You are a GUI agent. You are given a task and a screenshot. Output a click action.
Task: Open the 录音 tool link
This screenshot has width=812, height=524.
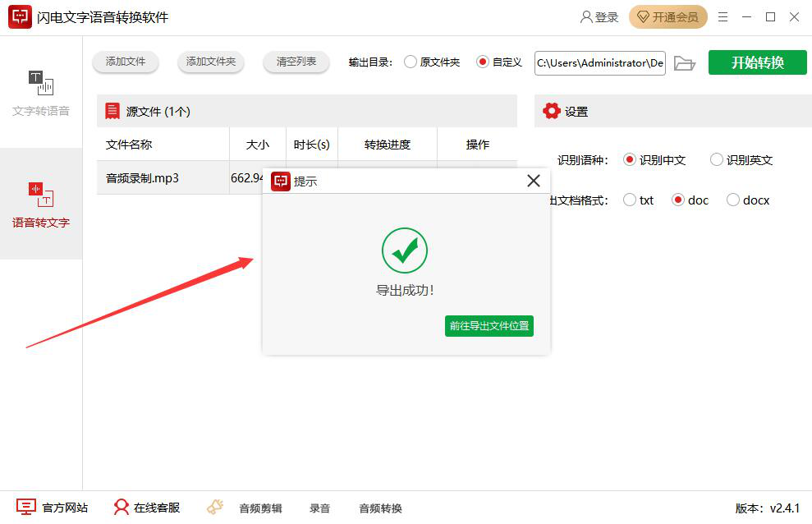(x=319, y=508)
